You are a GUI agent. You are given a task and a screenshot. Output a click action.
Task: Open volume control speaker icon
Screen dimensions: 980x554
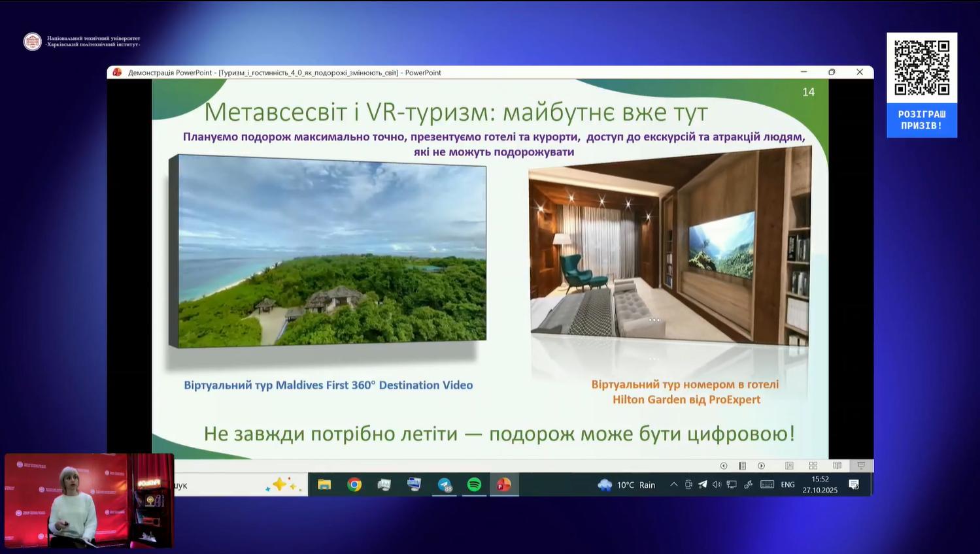point(717,485)
